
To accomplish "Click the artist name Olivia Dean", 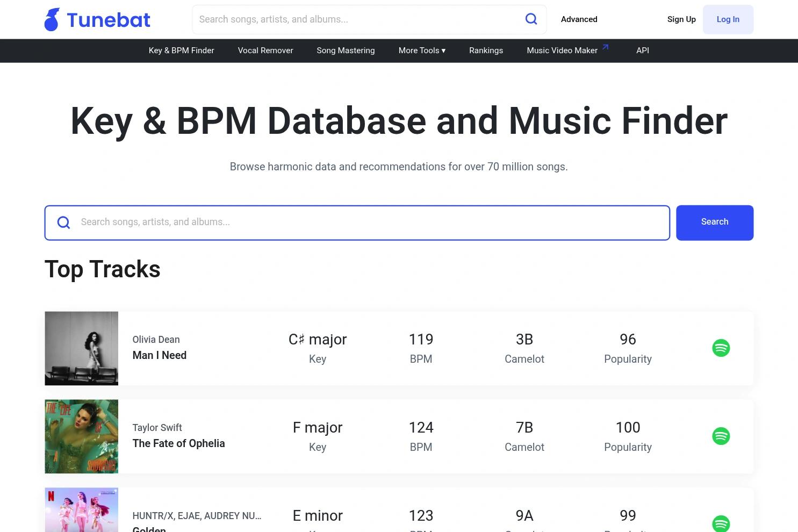I will [x=156, y=340].
